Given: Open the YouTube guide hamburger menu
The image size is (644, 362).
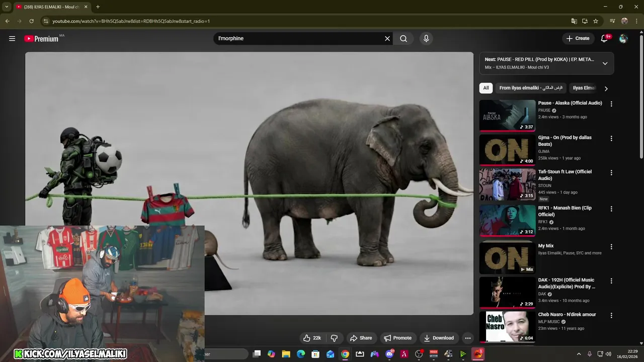Looking at the screenshot, I should (12, 38).
